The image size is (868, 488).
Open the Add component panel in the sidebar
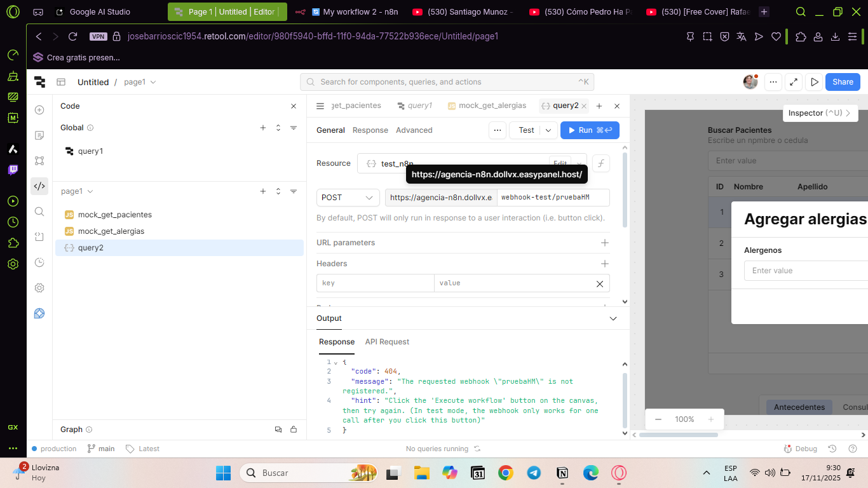[x=39, y=110]
